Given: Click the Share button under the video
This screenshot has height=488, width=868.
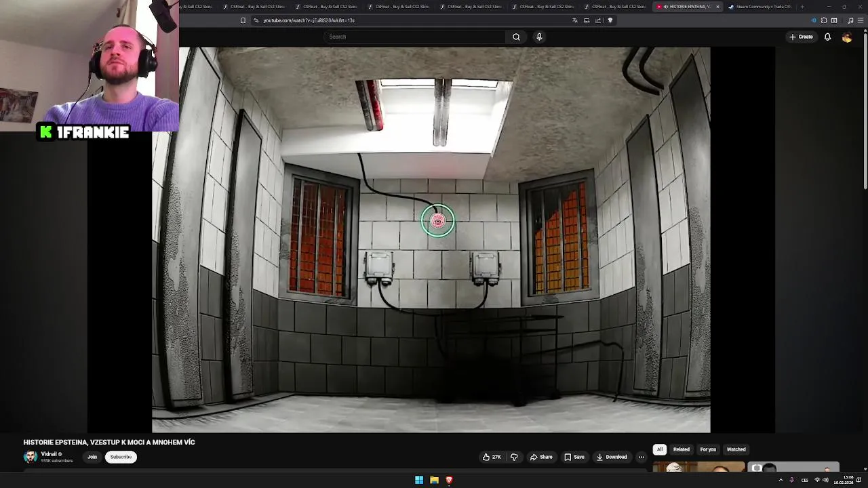Looking at the screenshot, I should tap(541, 457).
